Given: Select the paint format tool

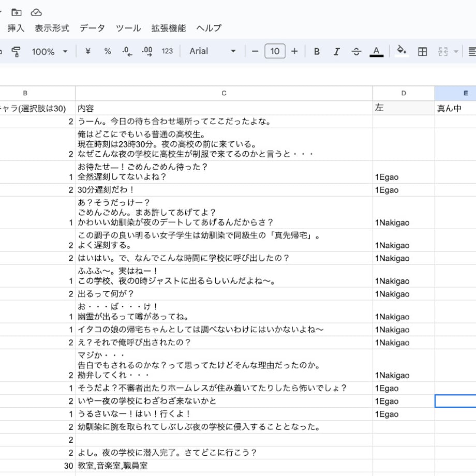Looking at the screenshot, I should pyautogui.click(x=16, y=52).
